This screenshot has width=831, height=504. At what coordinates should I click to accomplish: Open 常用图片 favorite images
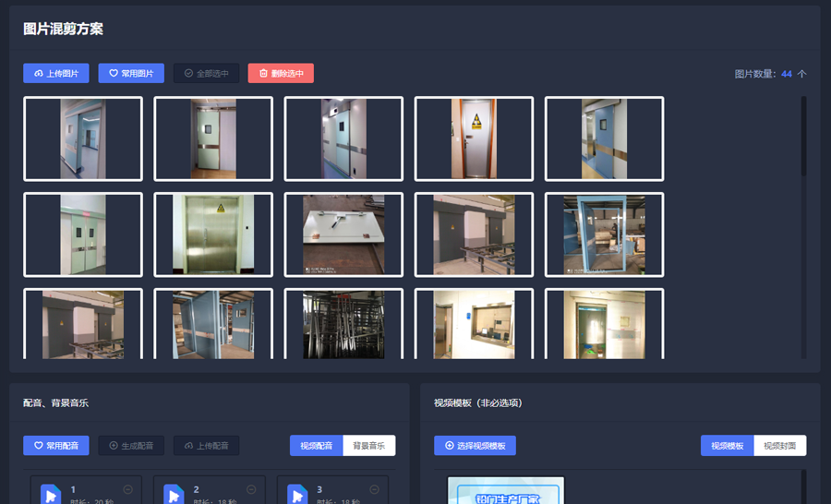click(x=131, y=73)
